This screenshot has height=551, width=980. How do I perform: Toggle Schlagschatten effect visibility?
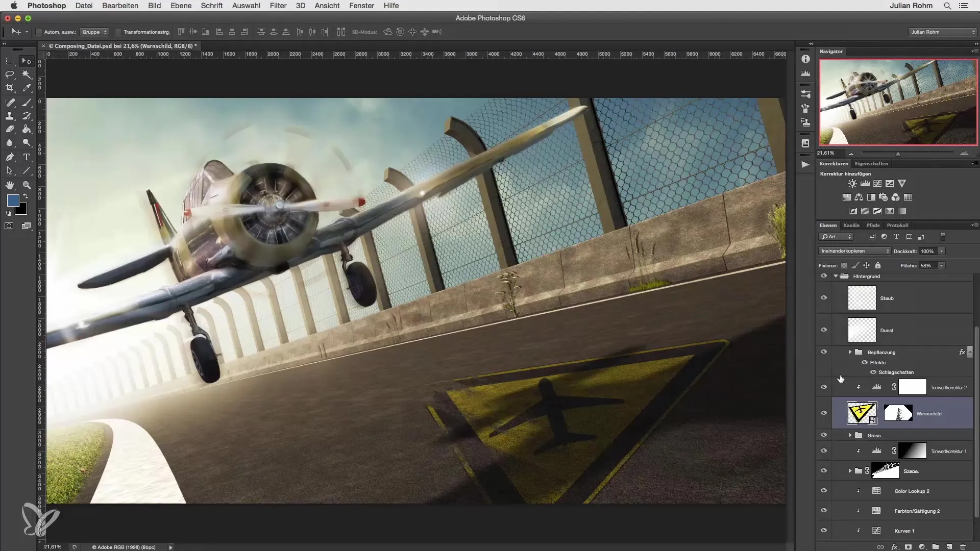(873, 372)
